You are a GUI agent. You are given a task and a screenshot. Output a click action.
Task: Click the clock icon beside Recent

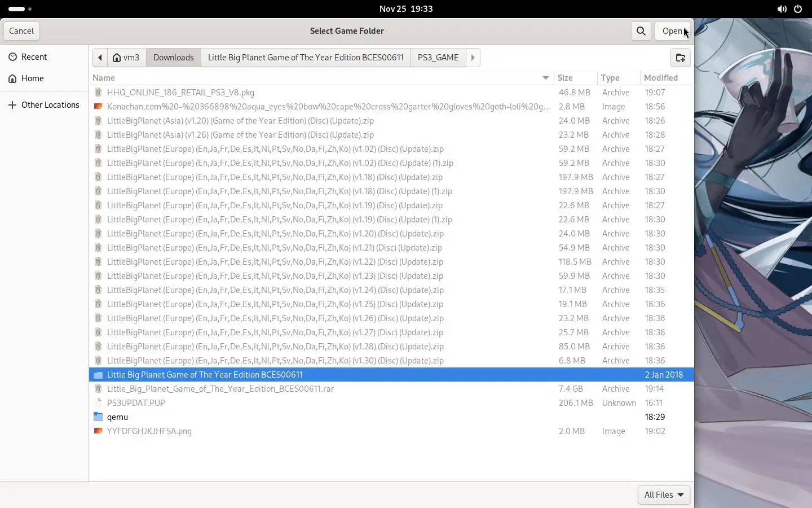[12, 57]
